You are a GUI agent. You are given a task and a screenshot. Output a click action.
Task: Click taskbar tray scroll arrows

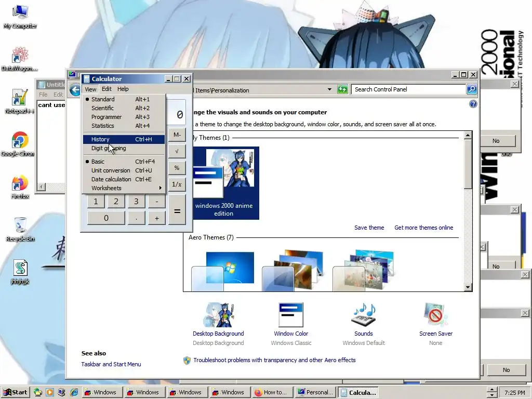pos(491,393)
